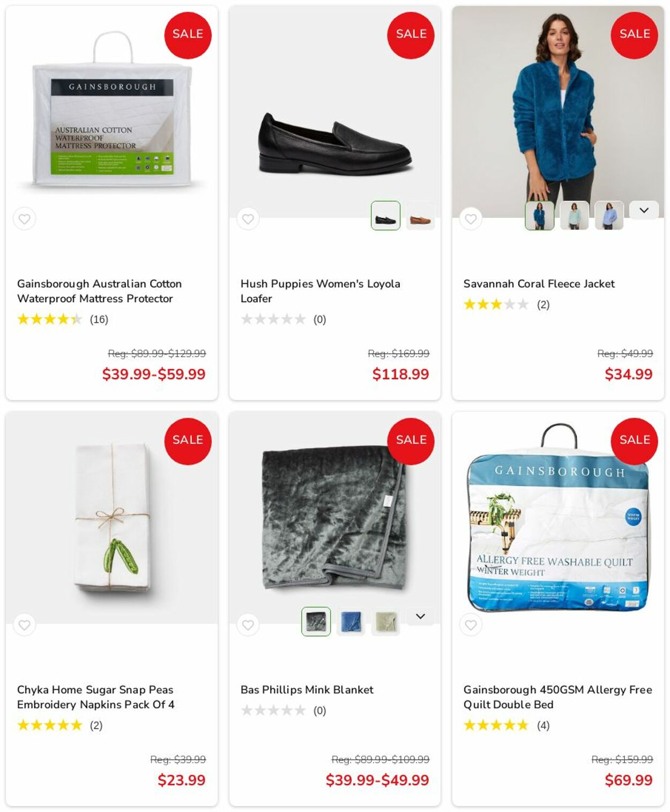Choose the blue Mink Blanket color
The height and width of the screenshot is (812, 670).
pyautogui.click(x=351, y=622)
